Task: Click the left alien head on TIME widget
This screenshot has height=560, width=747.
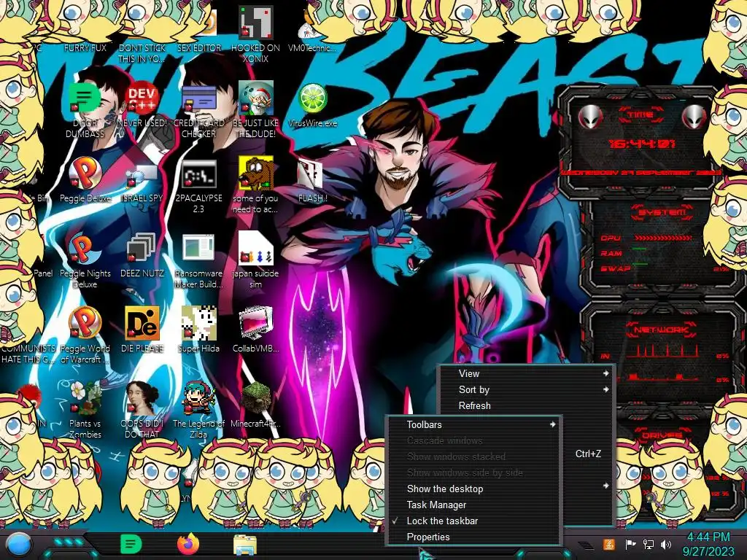Action: [x=589, y=117]
